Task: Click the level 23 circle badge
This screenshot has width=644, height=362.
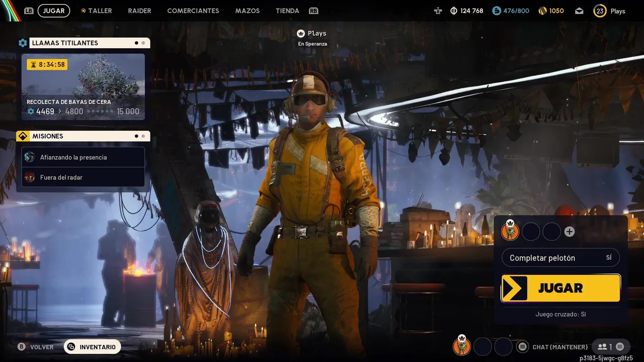Action: point(600,11)
